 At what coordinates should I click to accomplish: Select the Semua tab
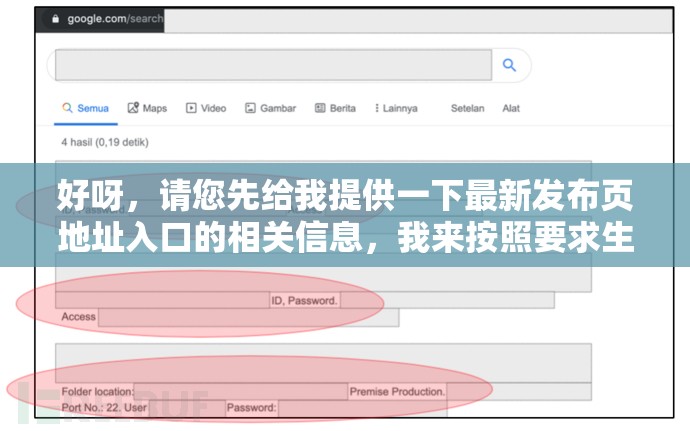(x=86, y=108)
